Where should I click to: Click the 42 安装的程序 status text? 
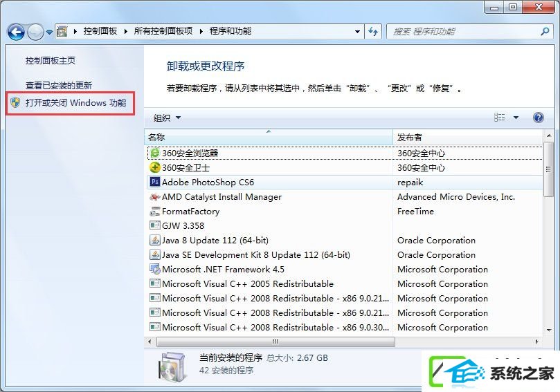tap(226, 371)
